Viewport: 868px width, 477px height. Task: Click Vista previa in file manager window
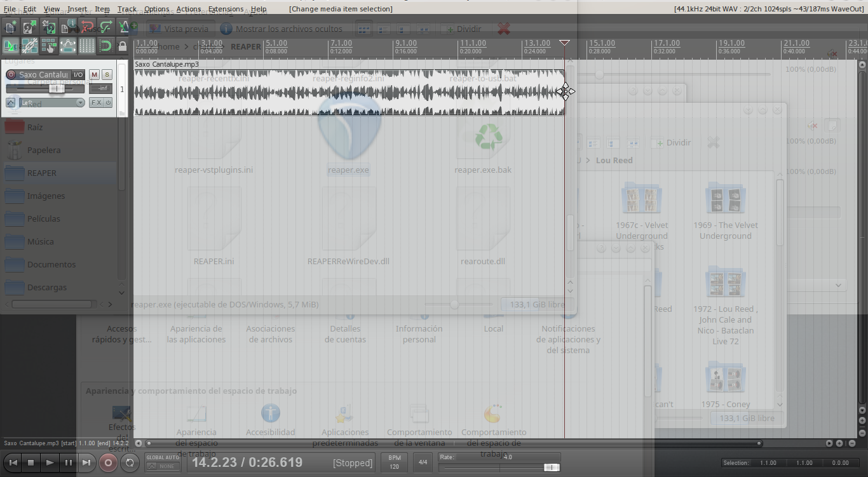click(x=179, y=29)
